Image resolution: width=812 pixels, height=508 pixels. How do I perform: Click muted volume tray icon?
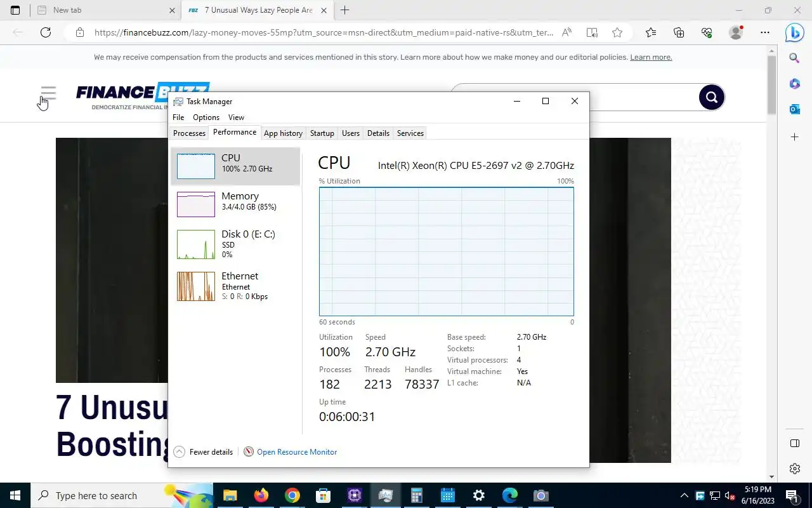[730, 495]
